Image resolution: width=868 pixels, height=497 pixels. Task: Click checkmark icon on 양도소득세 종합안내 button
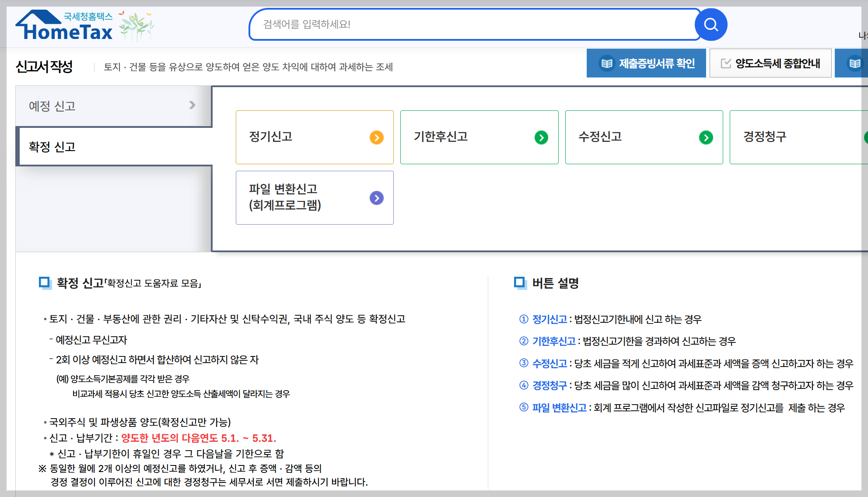click(726, 63)
